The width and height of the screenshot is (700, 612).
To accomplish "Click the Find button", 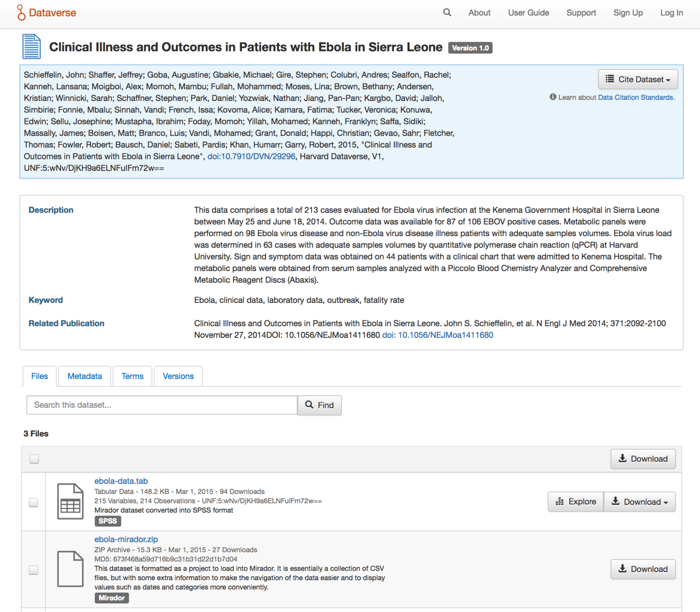I will click(x=320, y=405).
